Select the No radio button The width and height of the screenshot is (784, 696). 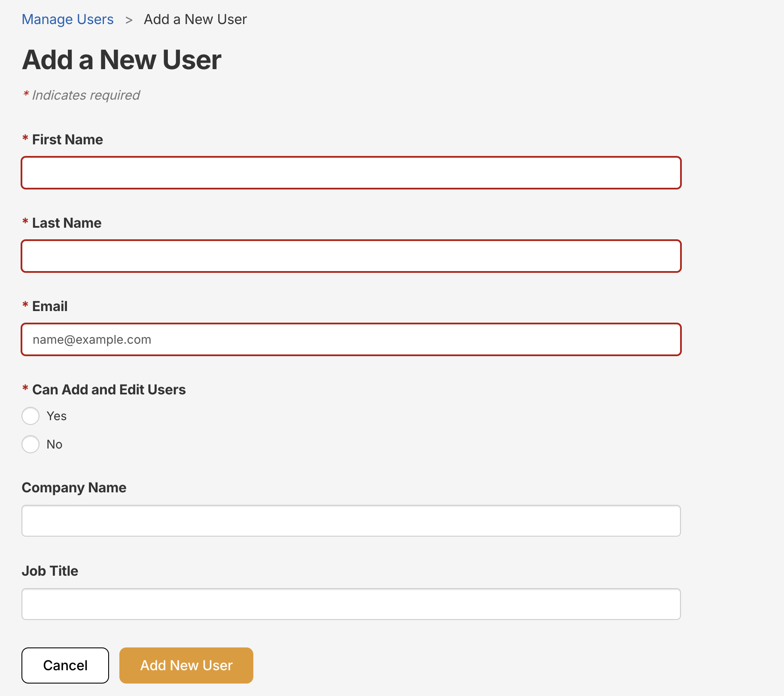[30, 444]
